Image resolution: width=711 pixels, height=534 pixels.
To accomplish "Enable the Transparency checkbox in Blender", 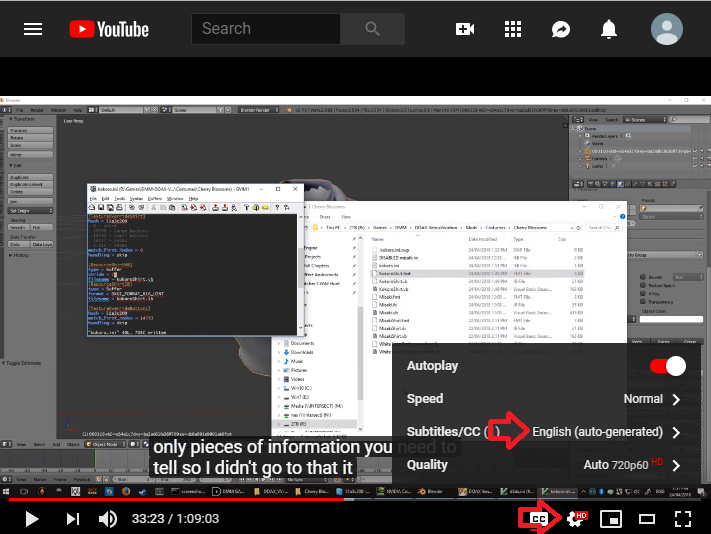I will (643, 301).
